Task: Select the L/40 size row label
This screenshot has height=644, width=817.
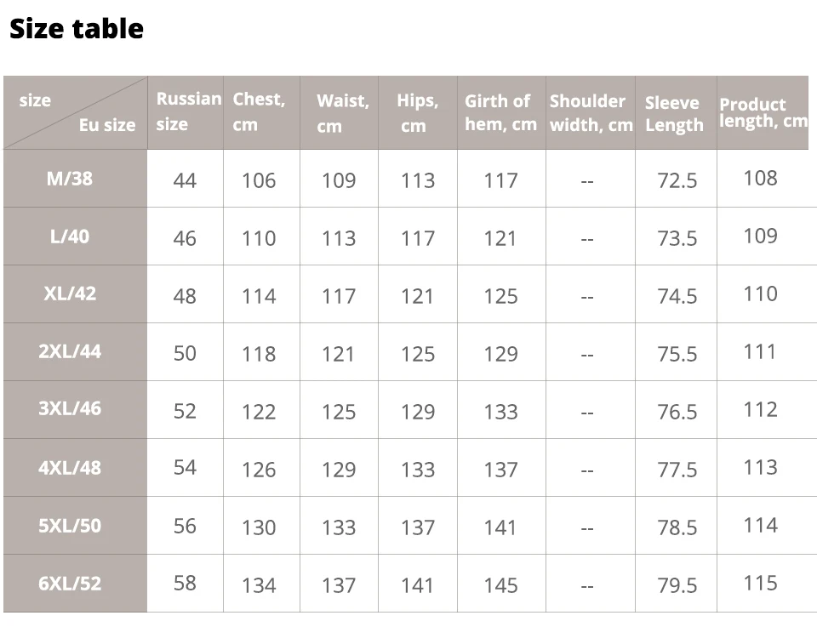Action: [x=69, y=237]
